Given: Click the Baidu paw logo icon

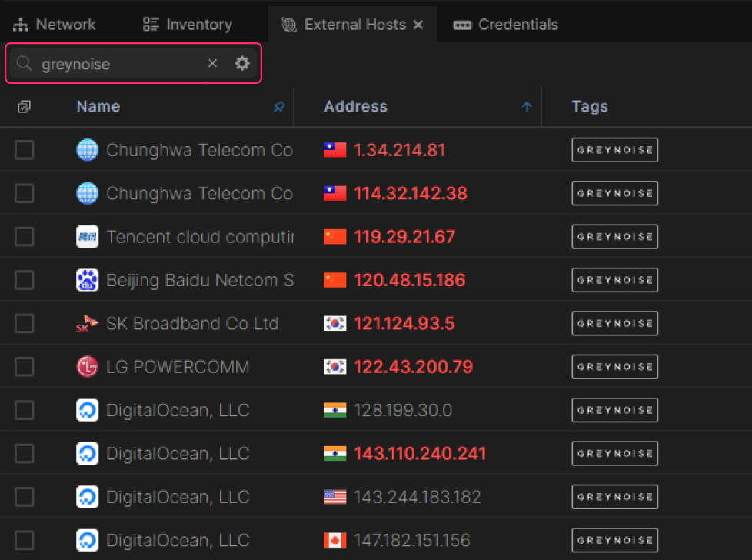Looking at the screenshot, I should click(88, 280).
